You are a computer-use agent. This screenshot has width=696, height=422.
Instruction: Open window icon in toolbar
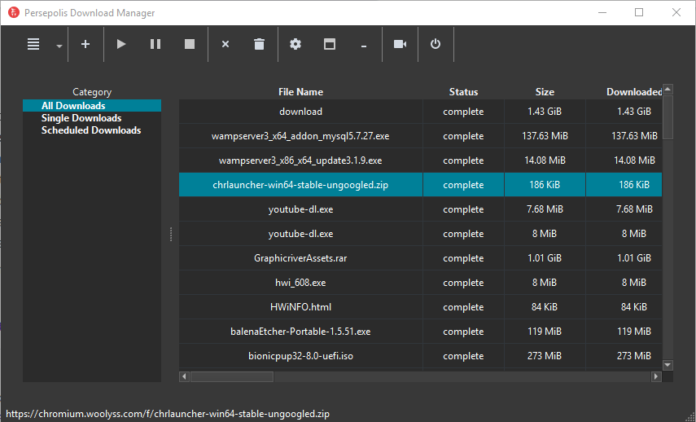(329, 44)
